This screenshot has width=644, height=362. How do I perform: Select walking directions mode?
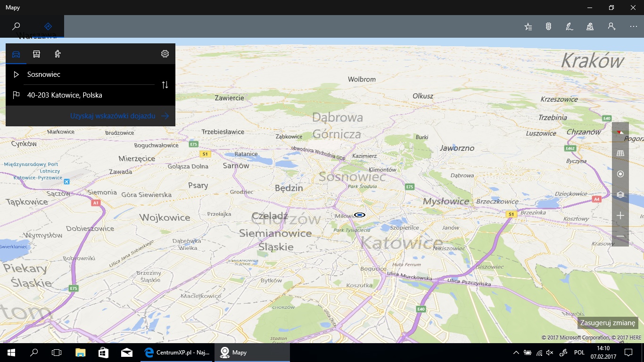tap(58, 54)
